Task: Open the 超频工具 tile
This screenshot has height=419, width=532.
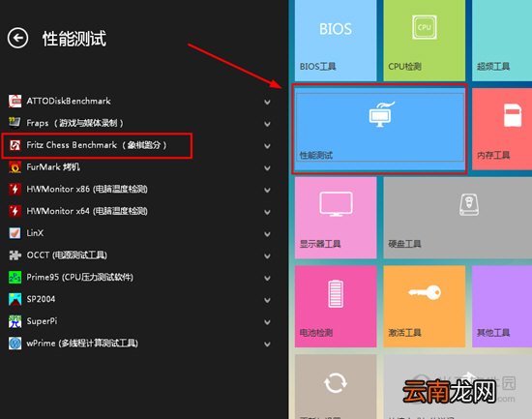Action: click(502, 40)
